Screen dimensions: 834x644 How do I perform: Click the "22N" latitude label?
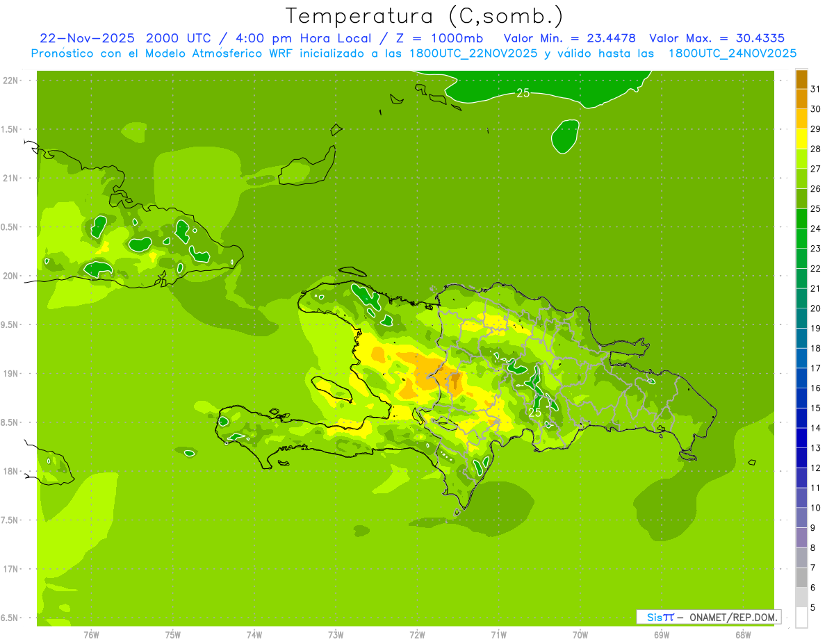click(10, 81)
